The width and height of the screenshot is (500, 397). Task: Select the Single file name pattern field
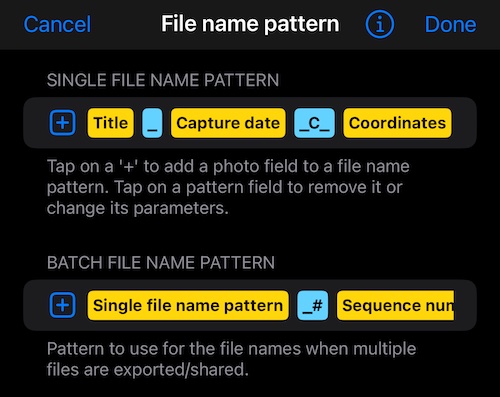pyautogui.click(x=188, y=305)
